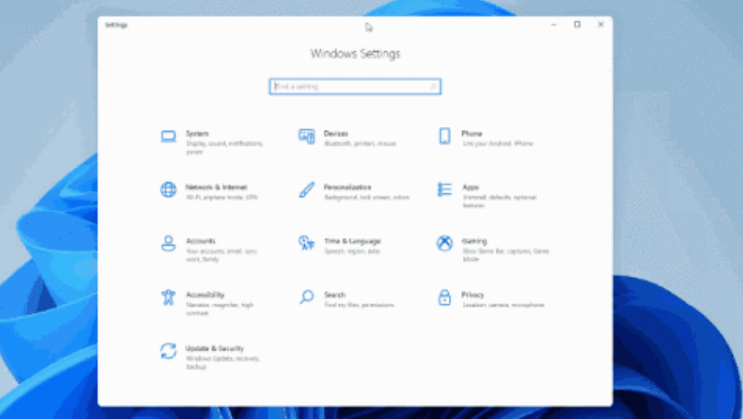Close the Settings window
Screen dimensions: 743x419
(600, 25)
